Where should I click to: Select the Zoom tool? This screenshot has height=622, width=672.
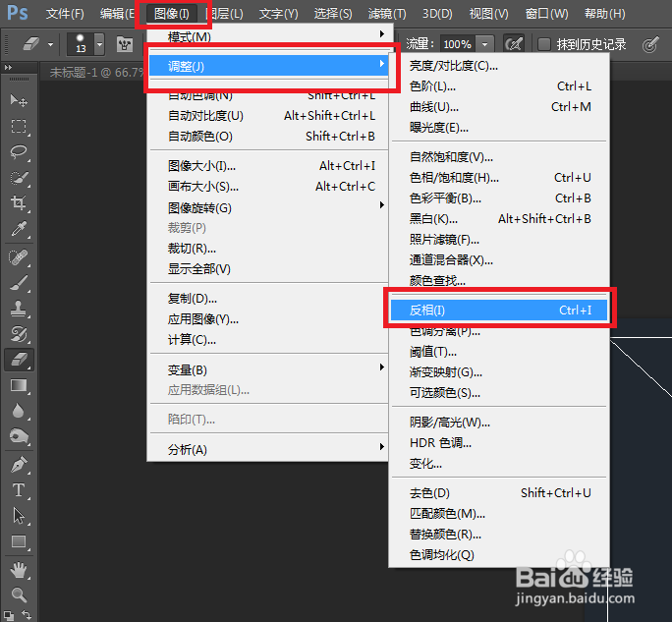tap(19, 595)
